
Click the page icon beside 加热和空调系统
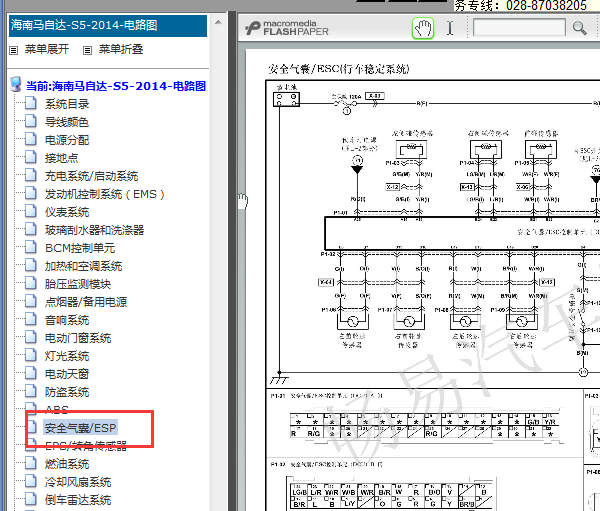(x=31, y=265)
